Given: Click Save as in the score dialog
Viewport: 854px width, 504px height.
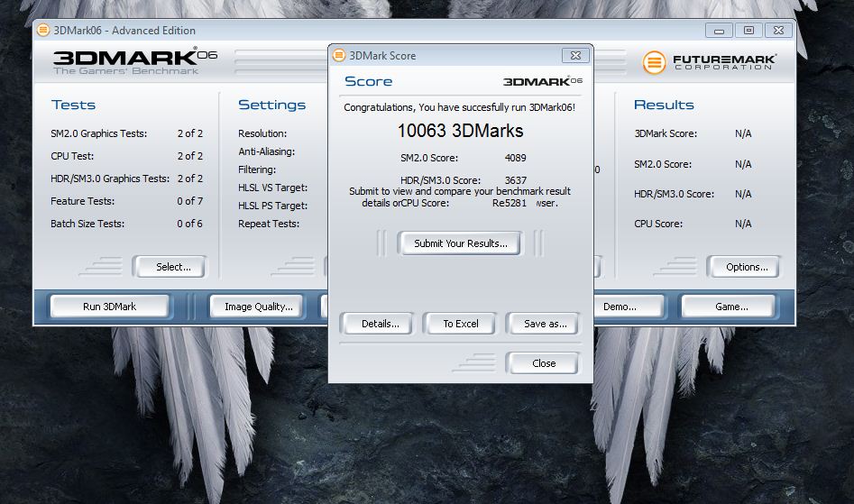Looking at the screenshot, I should coord(545,324).
